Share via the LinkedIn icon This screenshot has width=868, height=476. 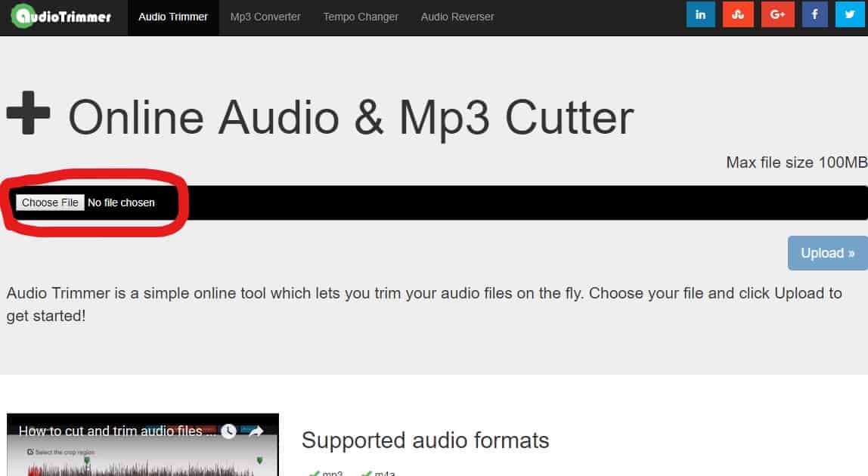coord(700,14)
